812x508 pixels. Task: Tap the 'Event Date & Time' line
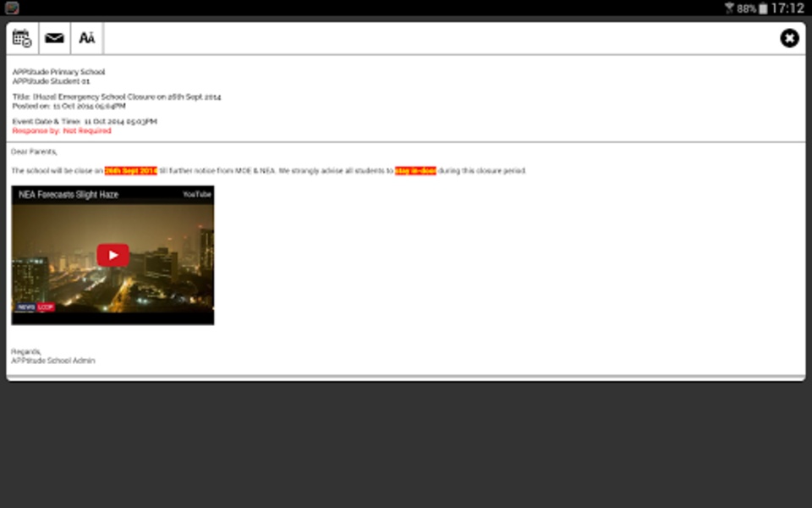click(x=85, y=121)
